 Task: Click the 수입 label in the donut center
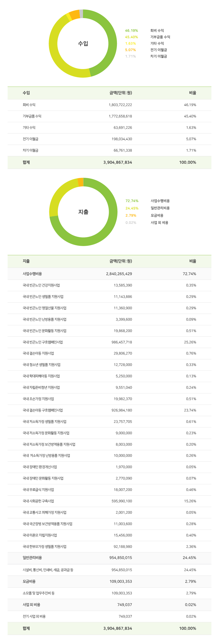[x=83, y=44]
